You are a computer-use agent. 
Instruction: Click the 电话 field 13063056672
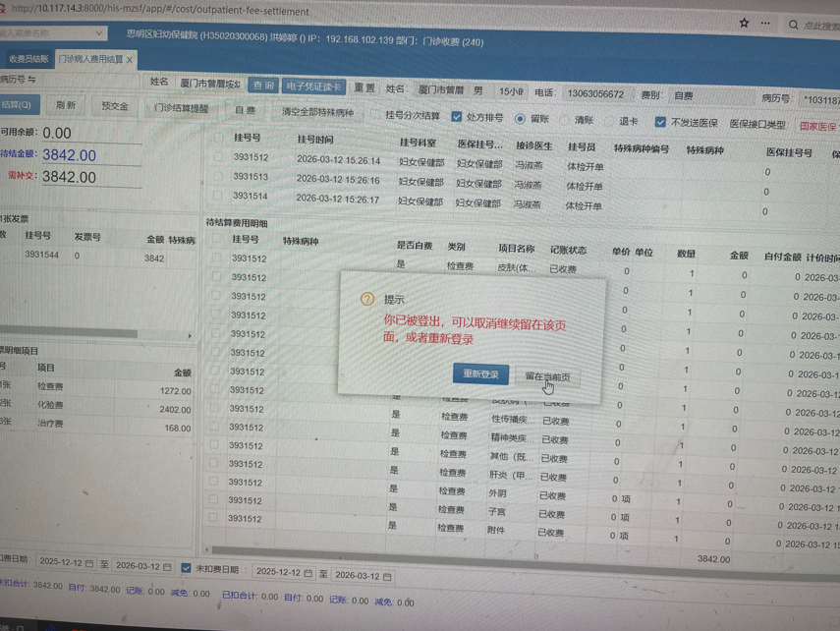pyautogui.click(x=597, y=94)
